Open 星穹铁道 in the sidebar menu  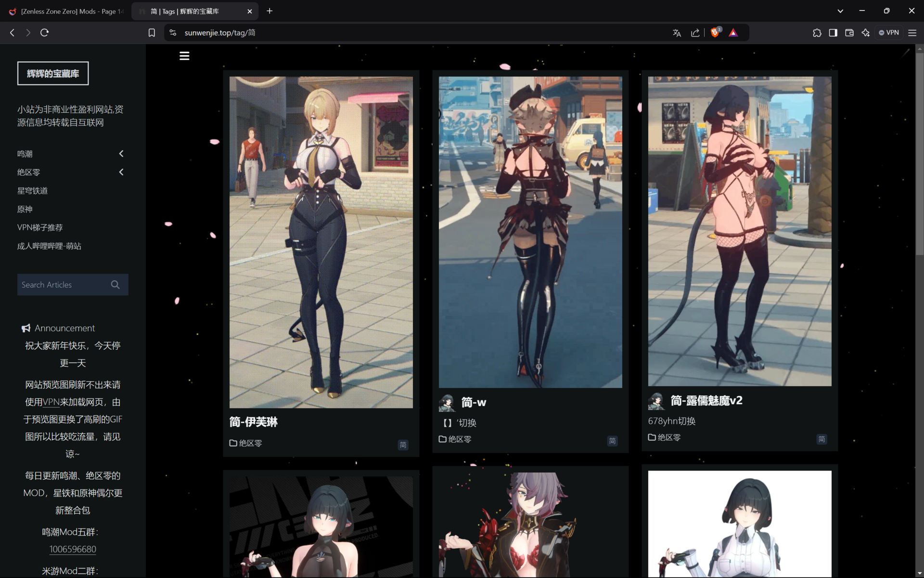pos(33,191)
